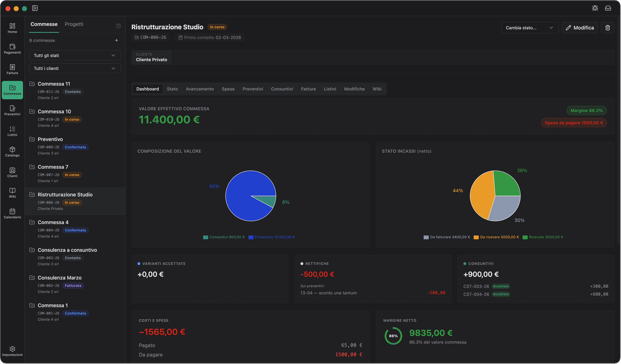Click the Da fatturare grey legend swatch
The width and height of the screenshot is (621, 364).
click(x=426, y=237)
